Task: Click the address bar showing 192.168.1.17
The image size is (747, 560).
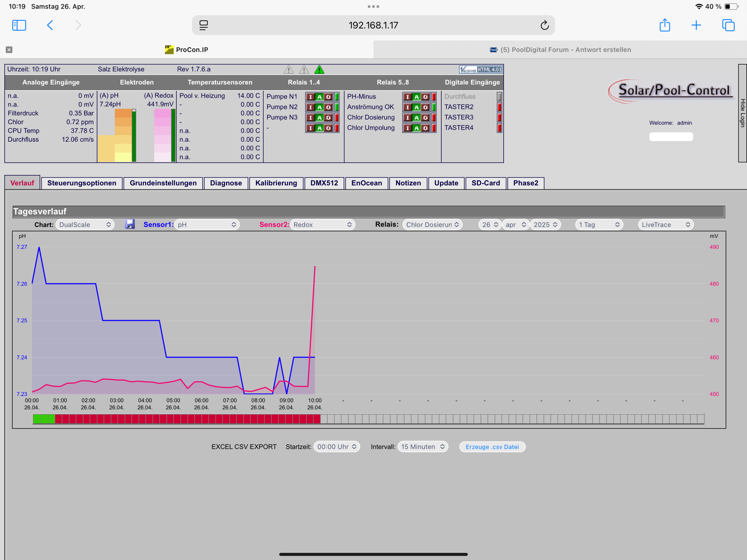Action: [x=373, y=25]
